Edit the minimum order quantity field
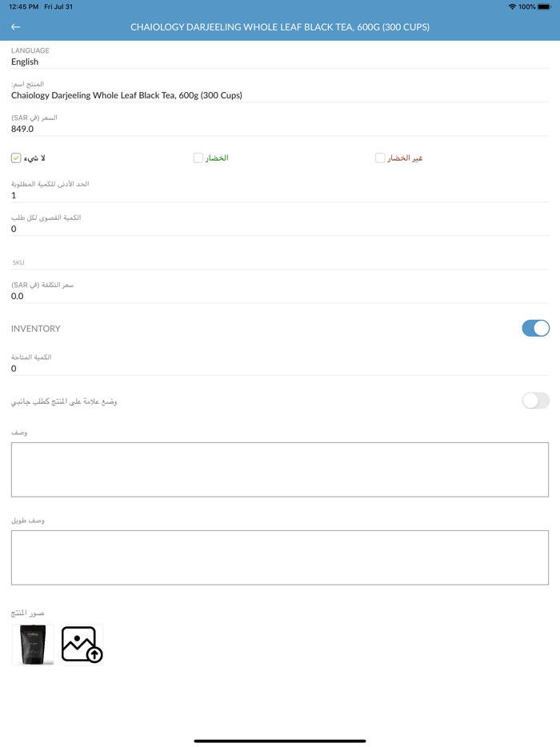This screenshot has width=560, height=747. pos(280,195)
